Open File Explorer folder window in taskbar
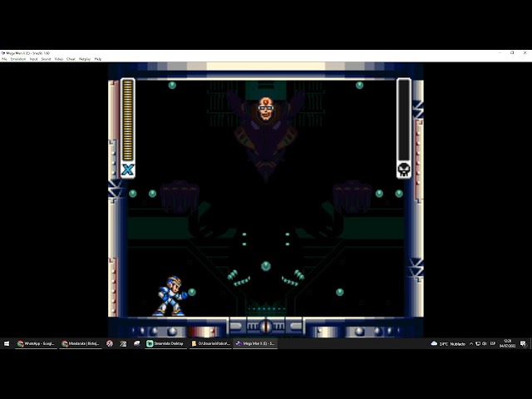Screen dimensions: 532x399 point(210,343)
